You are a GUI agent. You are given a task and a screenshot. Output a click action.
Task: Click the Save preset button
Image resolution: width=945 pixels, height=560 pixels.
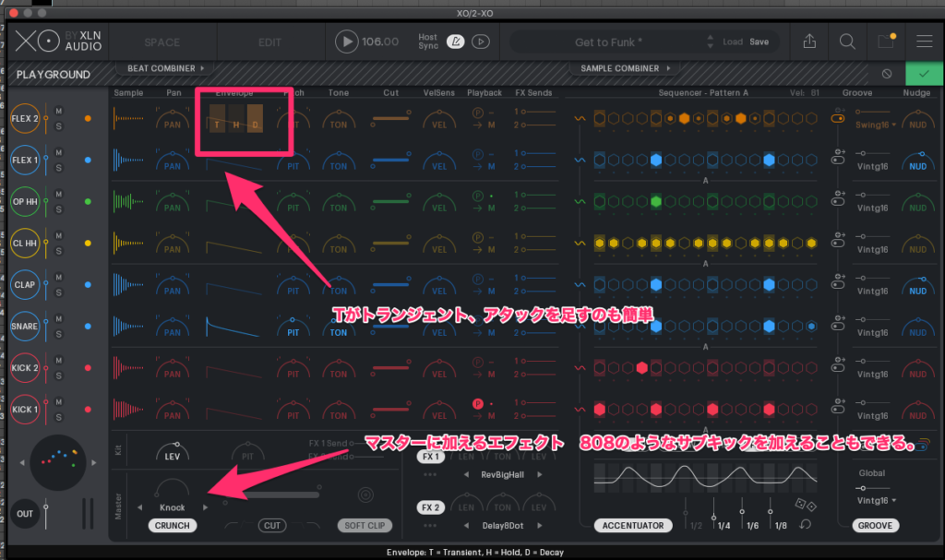pyautogui.click(x=759, y=42)
